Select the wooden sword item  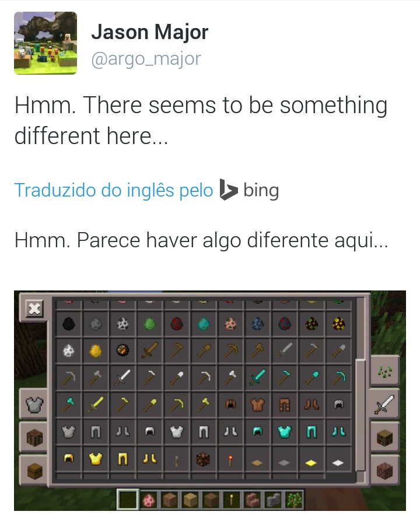coord(149,350)
